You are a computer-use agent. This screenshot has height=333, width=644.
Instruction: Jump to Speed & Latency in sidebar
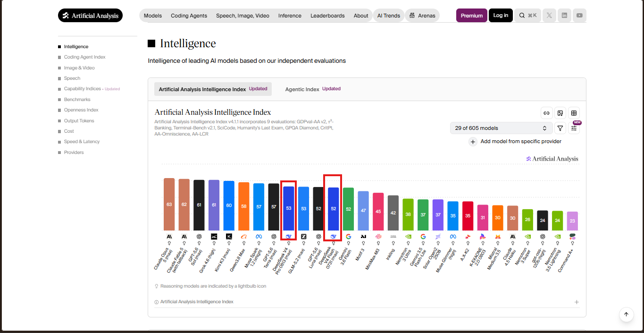(82, 142)
